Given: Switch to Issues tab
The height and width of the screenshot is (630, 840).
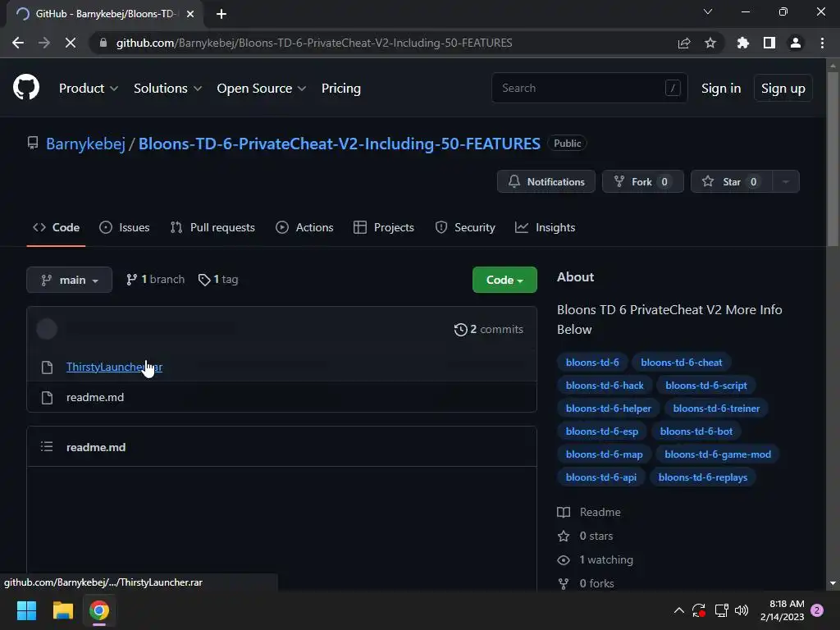Looking at the screenshot, I should [x=125, y=228].
